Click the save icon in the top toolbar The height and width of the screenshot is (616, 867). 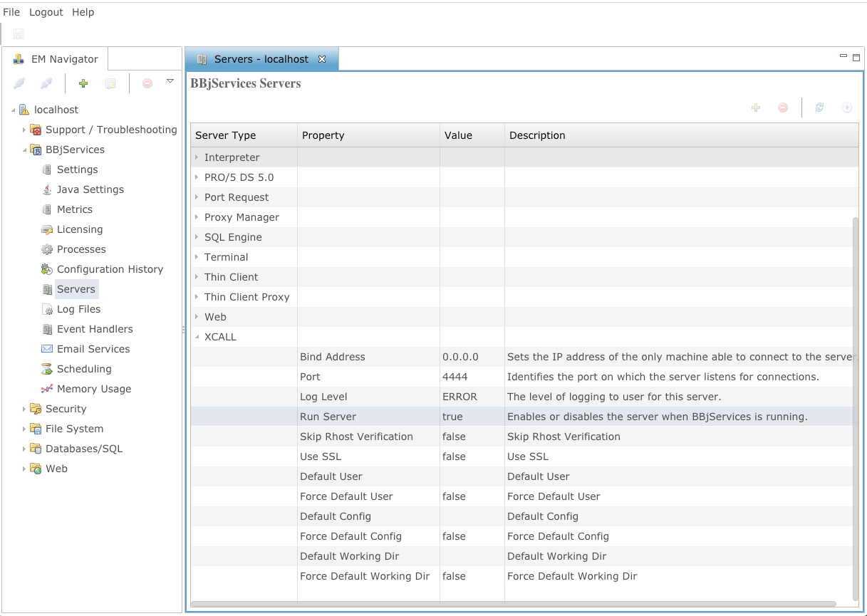19,33
